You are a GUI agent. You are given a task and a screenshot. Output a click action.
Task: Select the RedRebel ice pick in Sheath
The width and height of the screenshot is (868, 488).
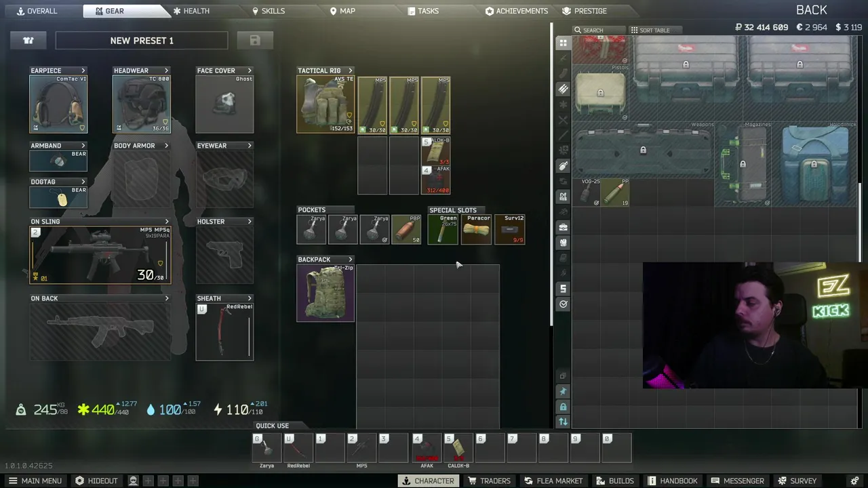[x=224, y=331]
